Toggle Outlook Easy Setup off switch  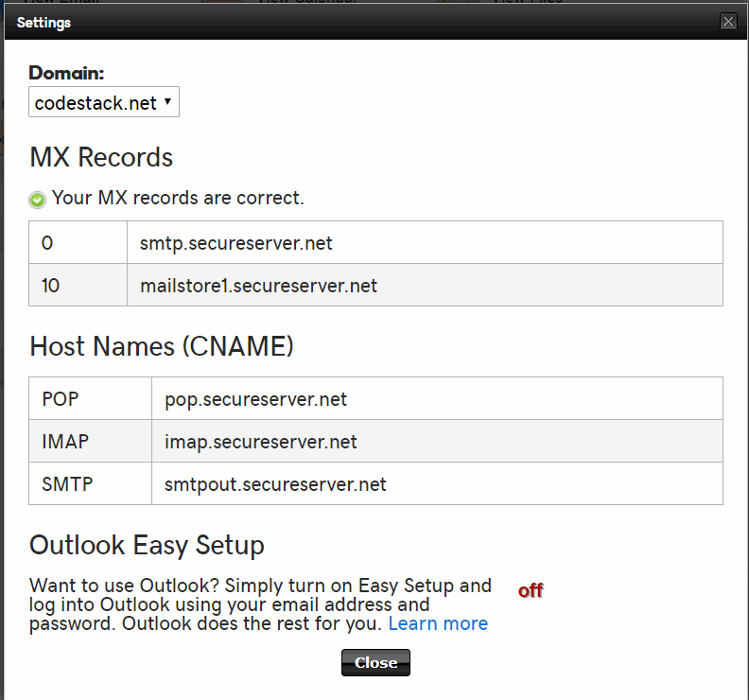point(531,590)
